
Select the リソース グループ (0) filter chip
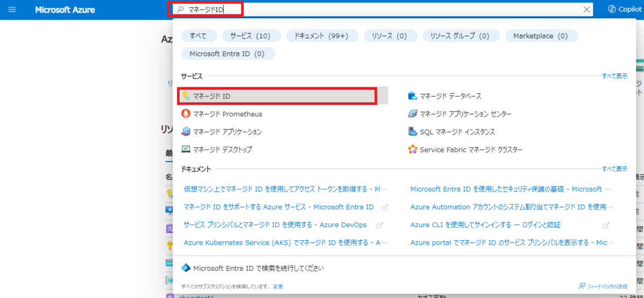(461, 36)
